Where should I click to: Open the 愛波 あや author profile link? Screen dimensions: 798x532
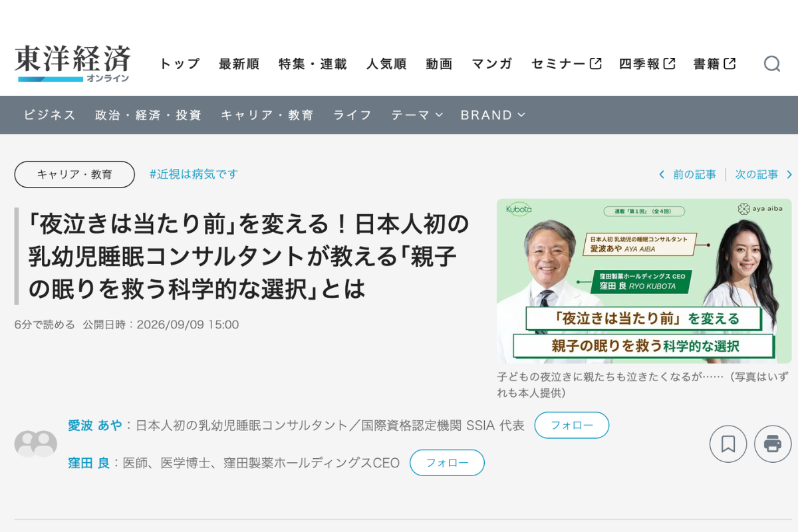tap(95, 426)
